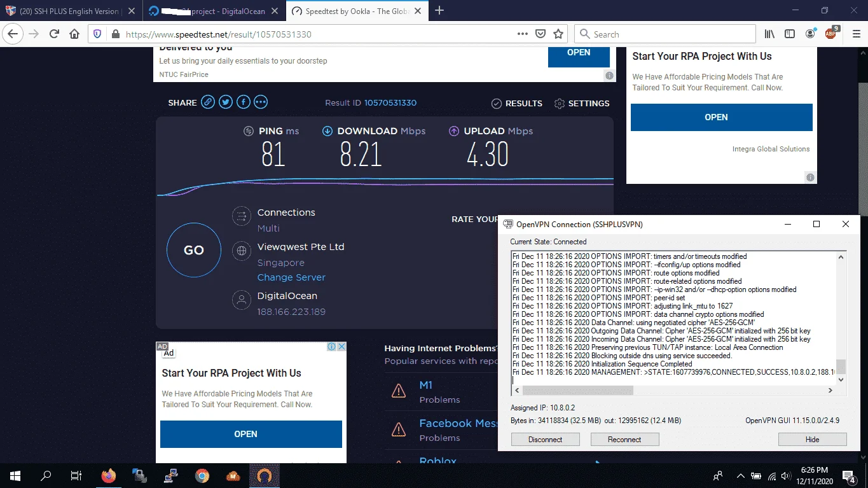Image resolution: width=868 pixels, height=488 pixels.
Task: Share the result on Twitter
Action: (226, 102)
